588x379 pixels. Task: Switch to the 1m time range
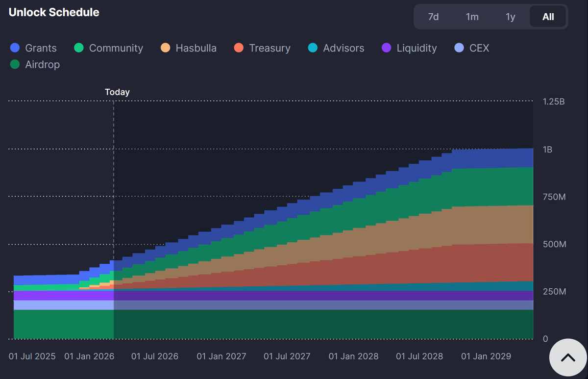(x=472, y=17)
